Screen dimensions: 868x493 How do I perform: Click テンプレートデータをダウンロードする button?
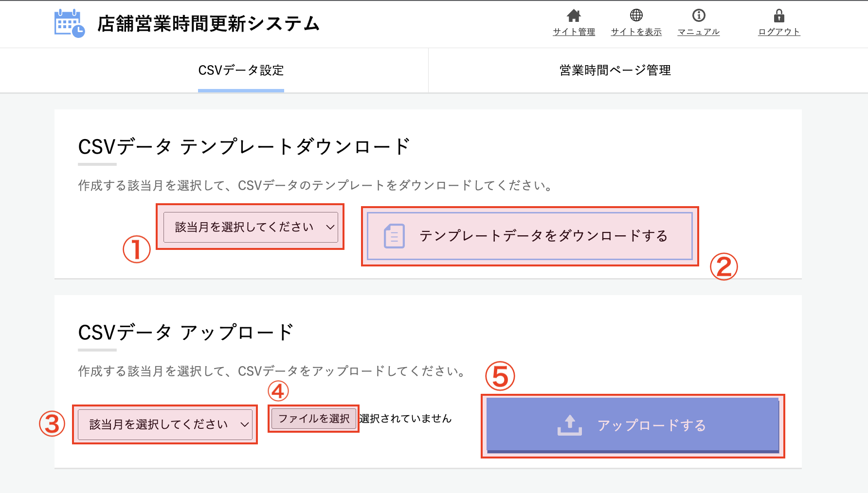tap(530, 236)
